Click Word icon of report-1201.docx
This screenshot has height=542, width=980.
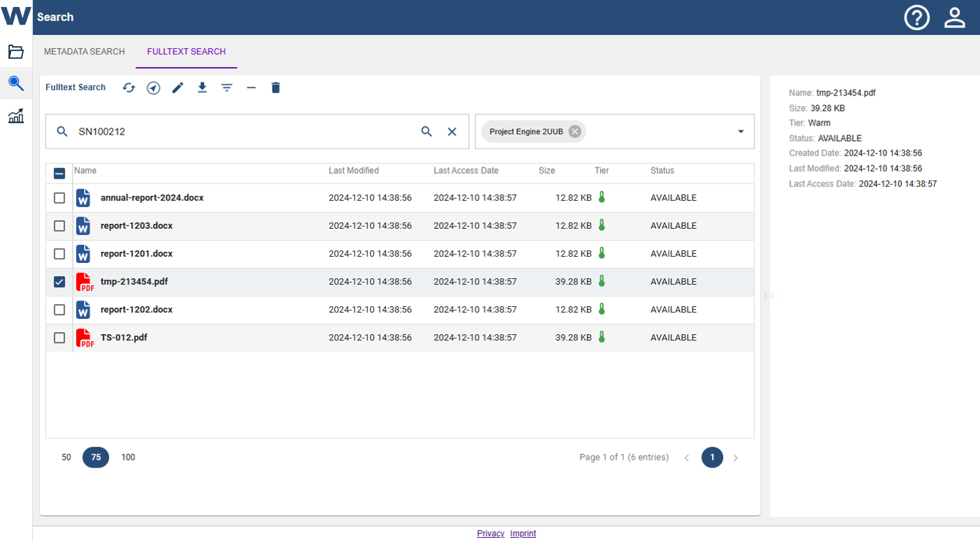coord(84,254)
